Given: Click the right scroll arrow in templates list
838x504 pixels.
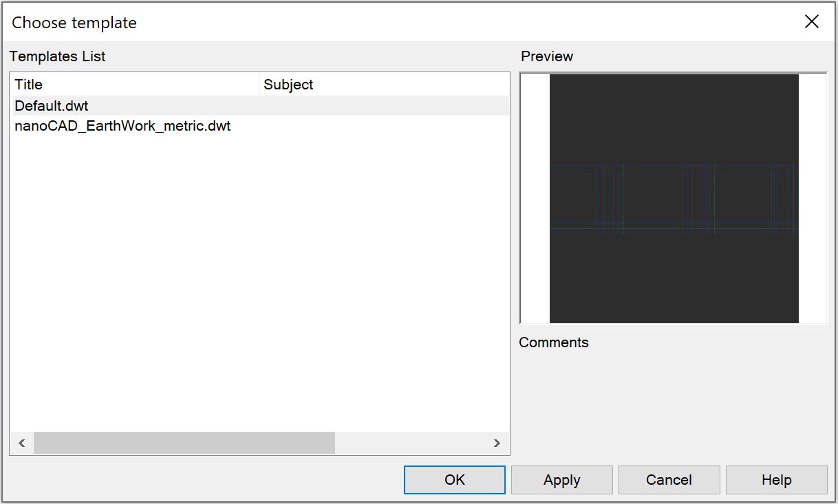Looking at the screenshot, I should tap(497, 443).
